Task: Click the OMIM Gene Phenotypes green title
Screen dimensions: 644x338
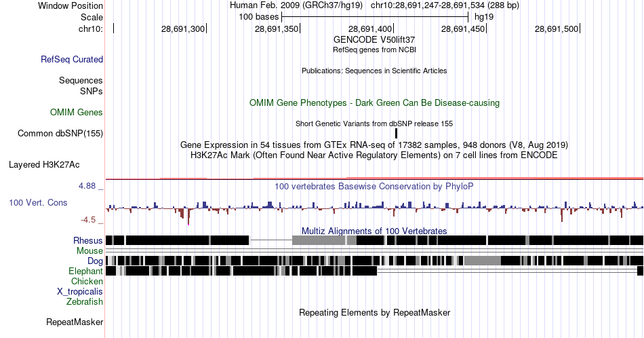Action: point(374,102)
